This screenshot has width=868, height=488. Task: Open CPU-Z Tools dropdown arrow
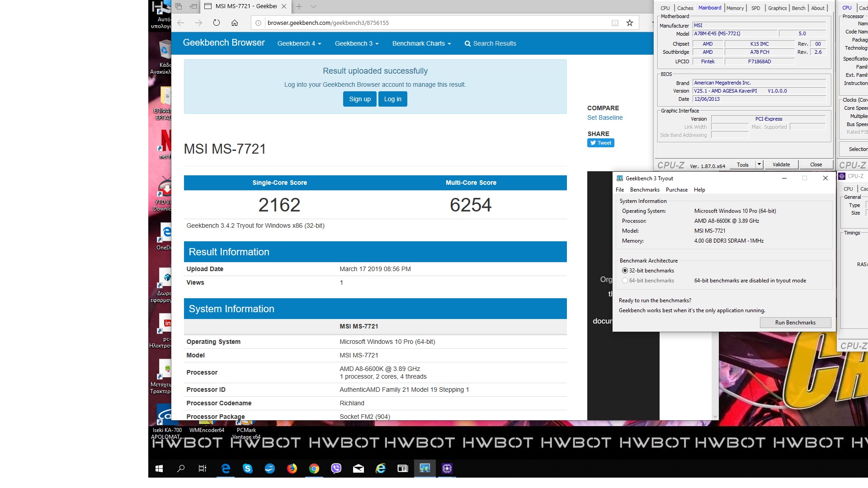(759, 164)
